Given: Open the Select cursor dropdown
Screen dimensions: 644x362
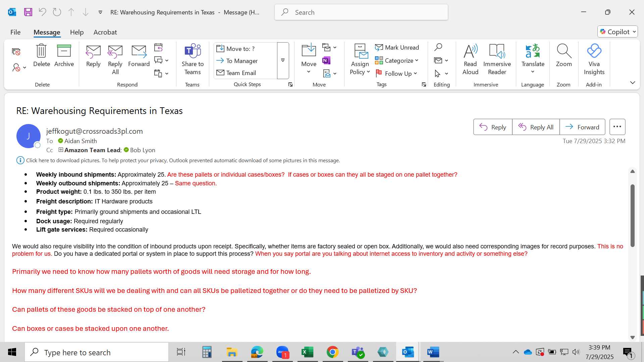Looking at the screenshot, I should coord(441,73).
